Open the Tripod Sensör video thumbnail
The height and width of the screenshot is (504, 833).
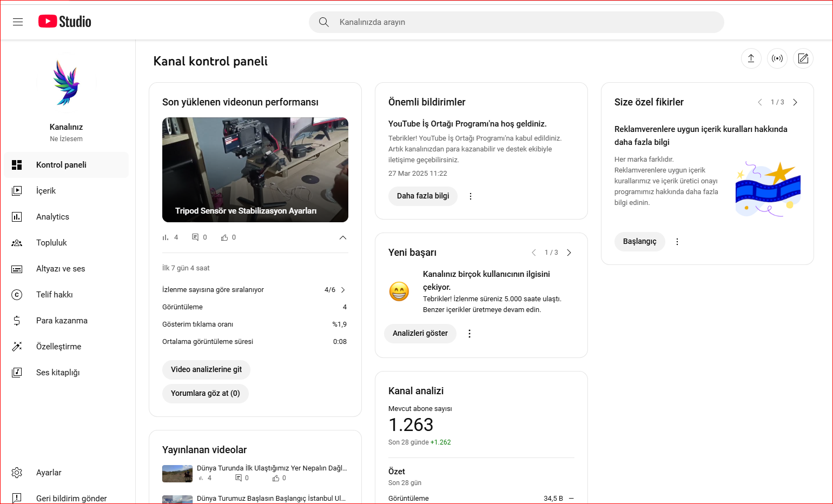click(x=255, y=170)
